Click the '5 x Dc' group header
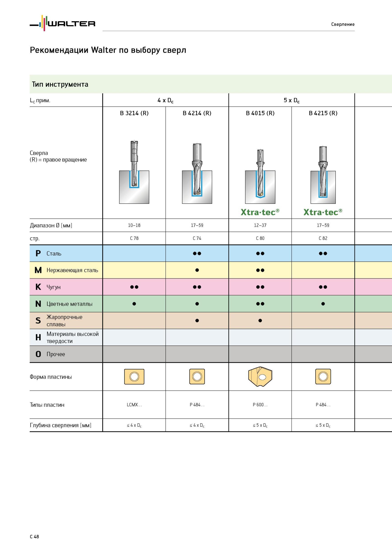Screen dimensions: 392x555 click(292, 100)
